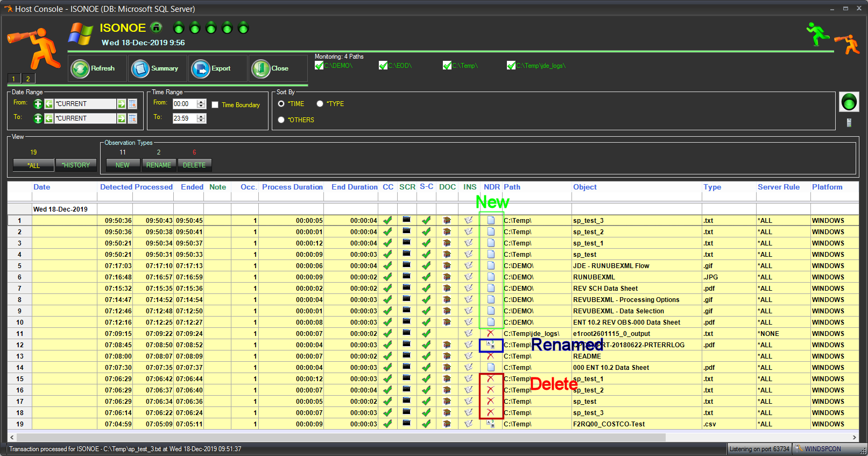Screen dimensions: 868x456
Task: Click the green running man icon
Action: pos(817,34)
